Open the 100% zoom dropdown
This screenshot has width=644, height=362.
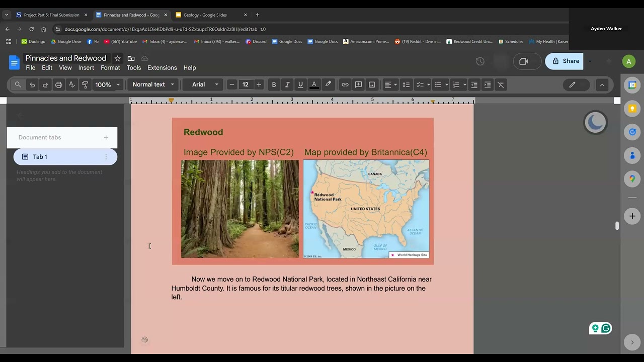click(x=108, y=84)
